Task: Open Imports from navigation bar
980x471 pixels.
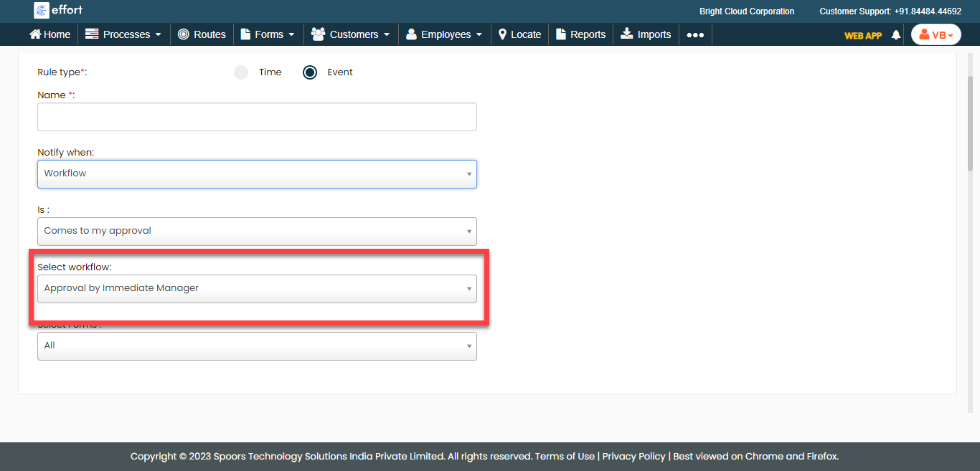Action: tap(646, 34)
